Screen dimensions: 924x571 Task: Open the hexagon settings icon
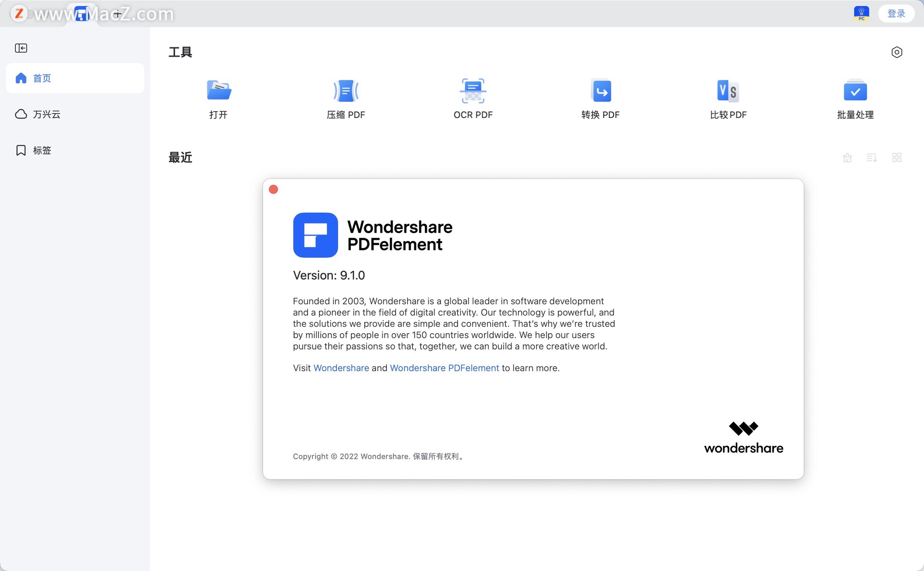click(897, 52)
